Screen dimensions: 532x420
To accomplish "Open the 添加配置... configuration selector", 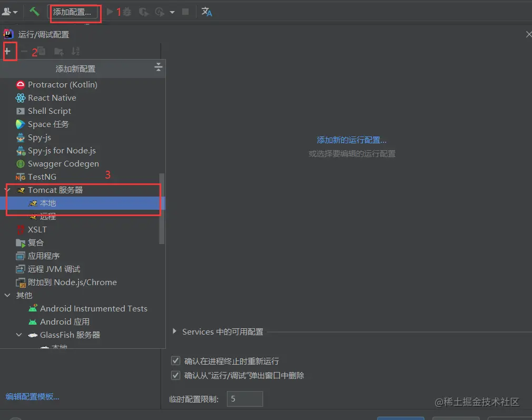I will tap(72, 12).
